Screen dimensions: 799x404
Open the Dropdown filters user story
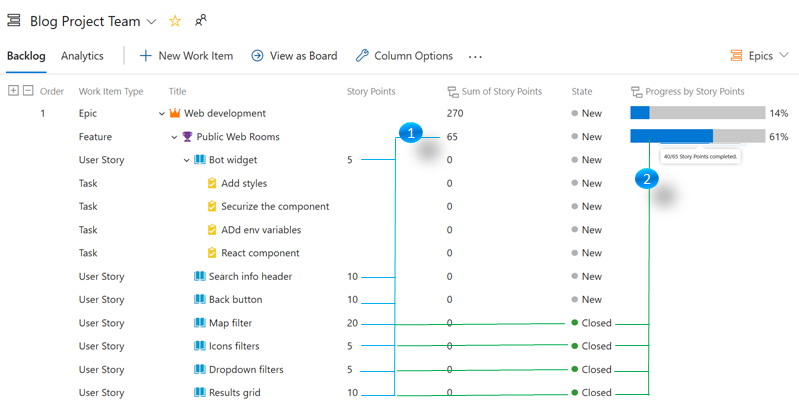point(246,370)
